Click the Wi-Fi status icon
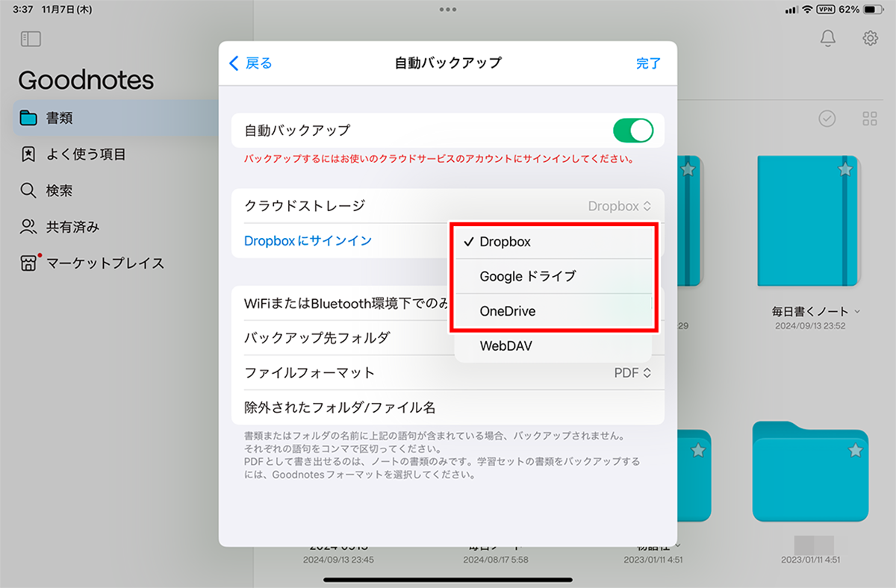The image size is (896, 588). (x=808, y=10)
